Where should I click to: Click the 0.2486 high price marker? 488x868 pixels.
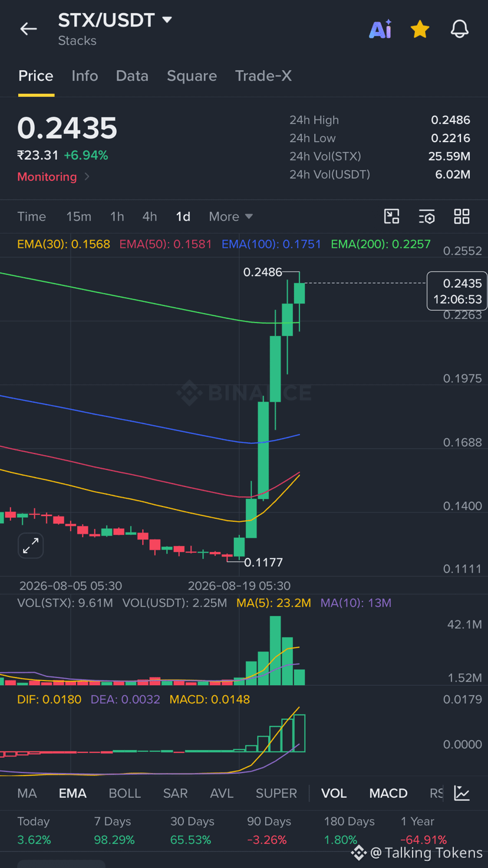(x=262, y=272)
